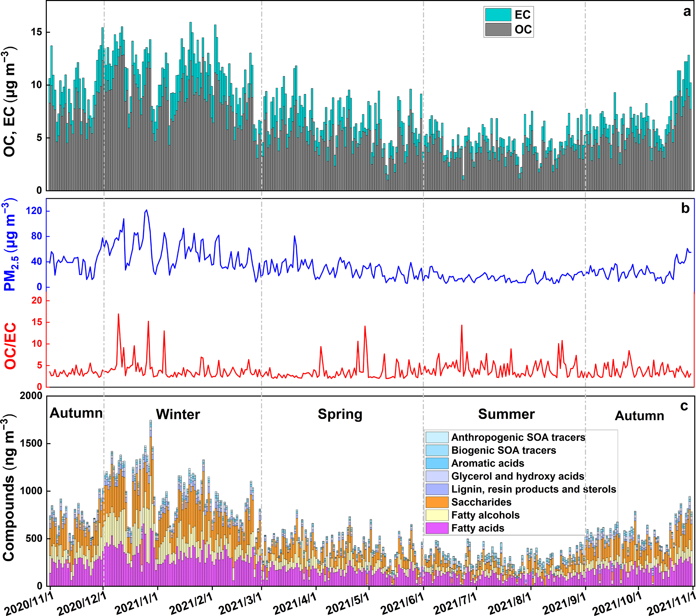
Task: Click the Lignin, resin products and sterols label
Action: pyautogui.click(x=534, y=489)
